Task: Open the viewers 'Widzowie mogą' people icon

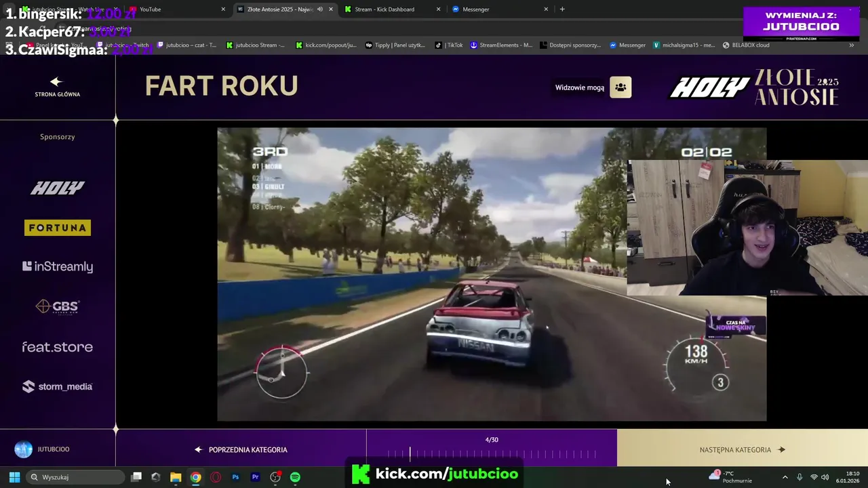Action: pos(620,87)
